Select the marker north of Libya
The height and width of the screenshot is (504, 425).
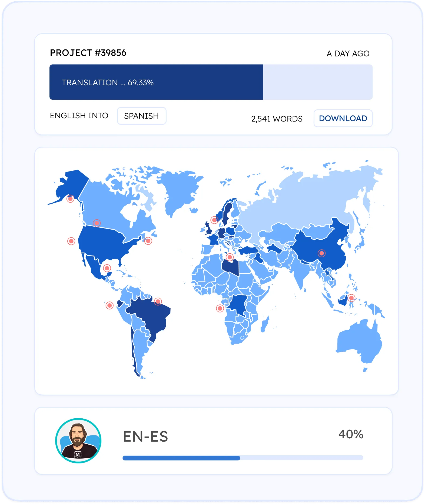[230, 257]
